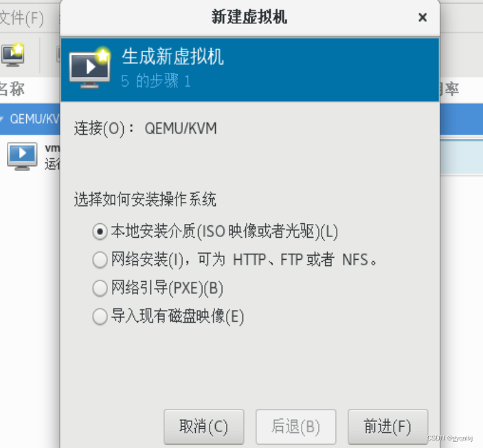This screenshot has width=483, height=448.
Task: Select 本地安装介质(ISO 映像或者光驱) radio option
Action: [214, 232]
